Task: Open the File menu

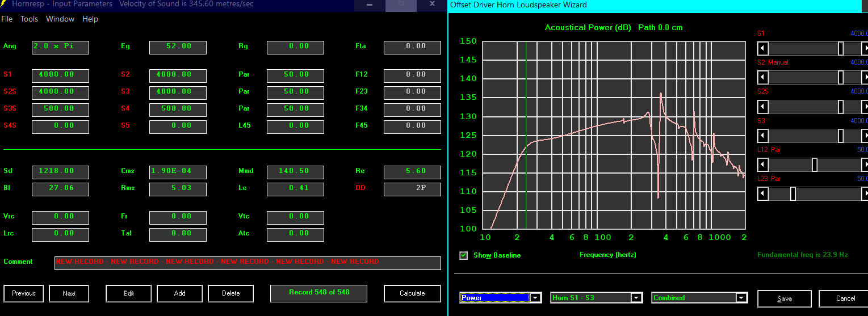Action: pos(7,19)
